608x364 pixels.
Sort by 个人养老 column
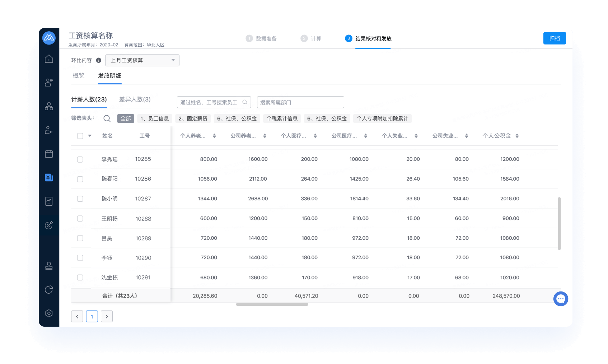(214, 136)
